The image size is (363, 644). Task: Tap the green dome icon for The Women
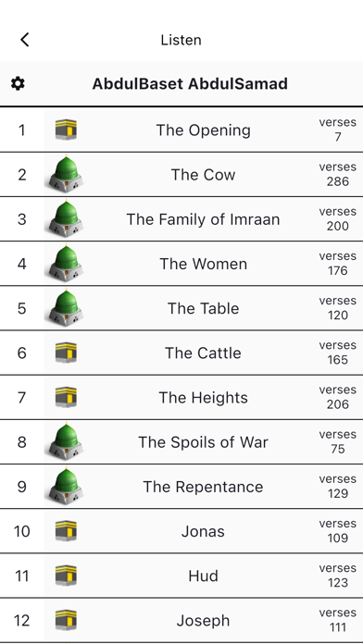pyautogui.click(x=66, y=264)
